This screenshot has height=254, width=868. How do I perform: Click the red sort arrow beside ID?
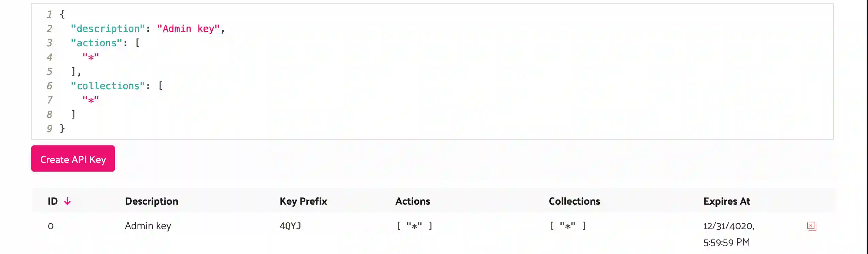[x=67, y=201]
